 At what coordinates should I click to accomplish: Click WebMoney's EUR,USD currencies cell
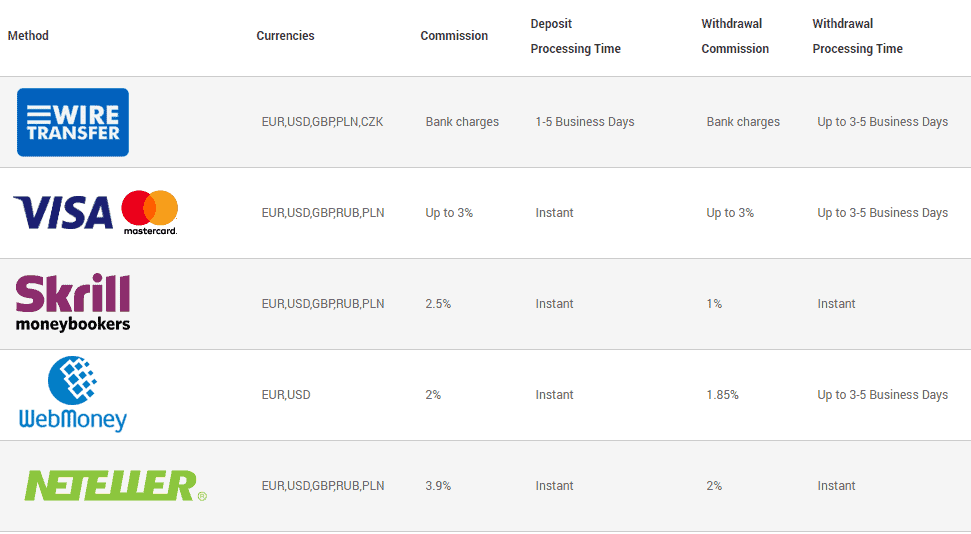pos(286,395)
